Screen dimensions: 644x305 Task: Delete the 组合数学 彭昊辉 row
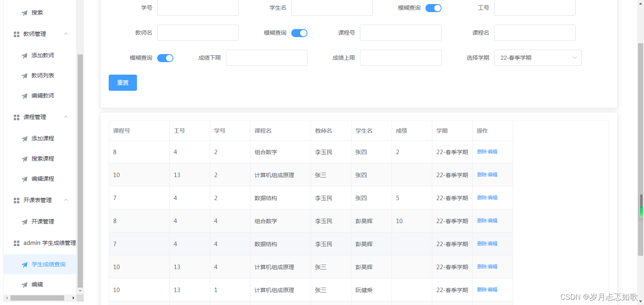tap(482, 221)
